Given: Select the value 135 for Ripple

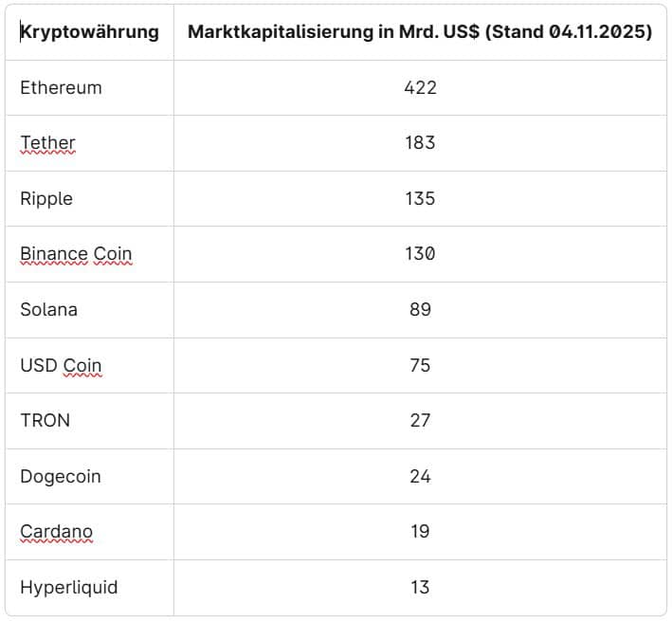Looking at the screenshot, I should 420,198.
